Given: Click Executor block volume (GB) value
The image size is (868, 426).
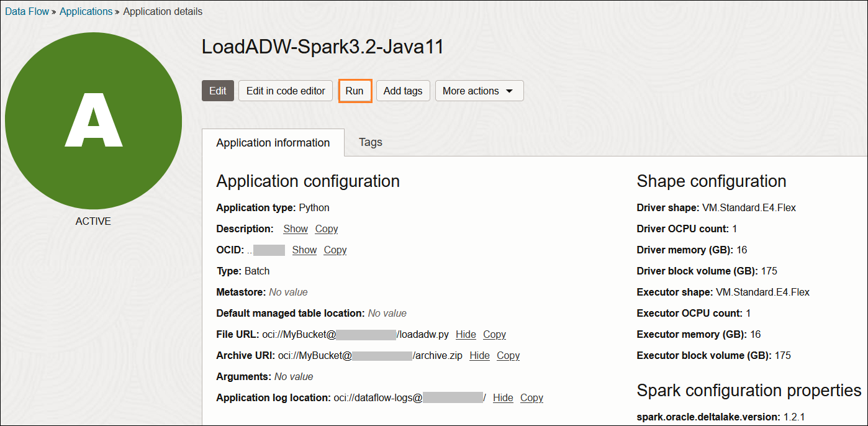Looking at the screenshot, I should pyautogui.click(x=782, y=355).
